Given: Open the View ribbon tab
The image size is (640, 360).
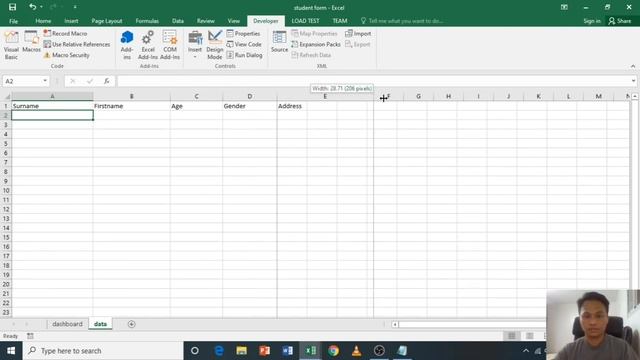Looking at the screenshot, I should click(233, 21).
